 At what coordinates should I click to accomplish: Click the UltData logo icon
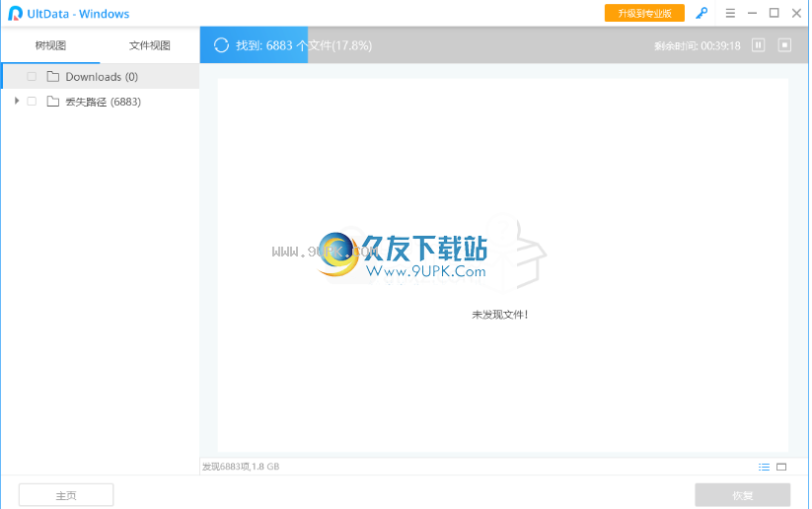click(x=15, y=14)
